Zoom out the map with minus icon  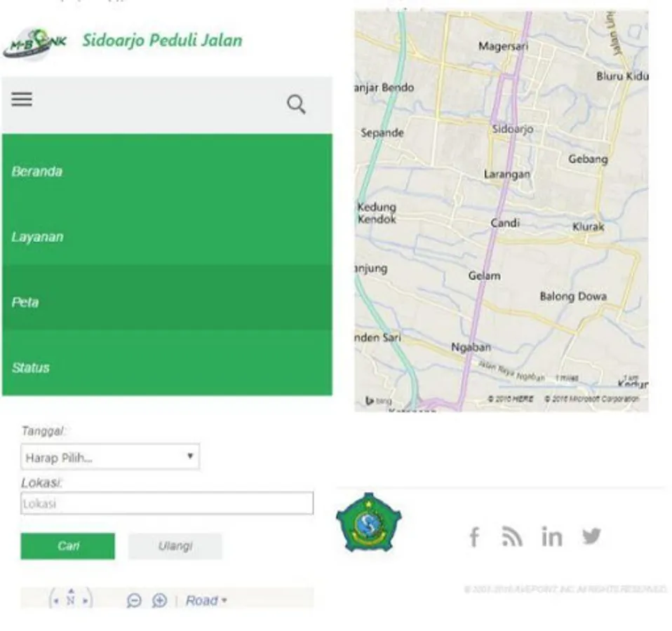coord(134,601)
